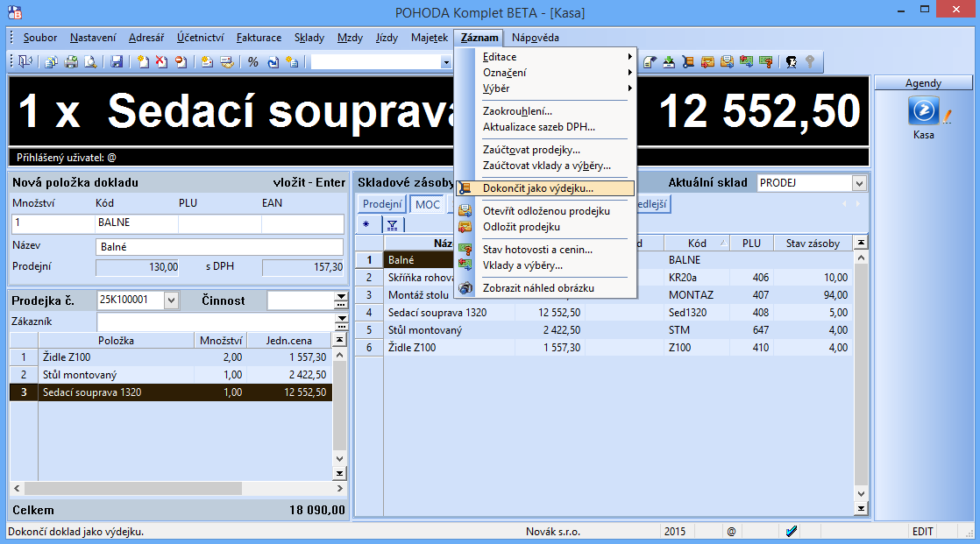Viewport: 980px width, 544px height.
Task: Click the grey key toolbar icon
Action: click(x=810, y=62)
